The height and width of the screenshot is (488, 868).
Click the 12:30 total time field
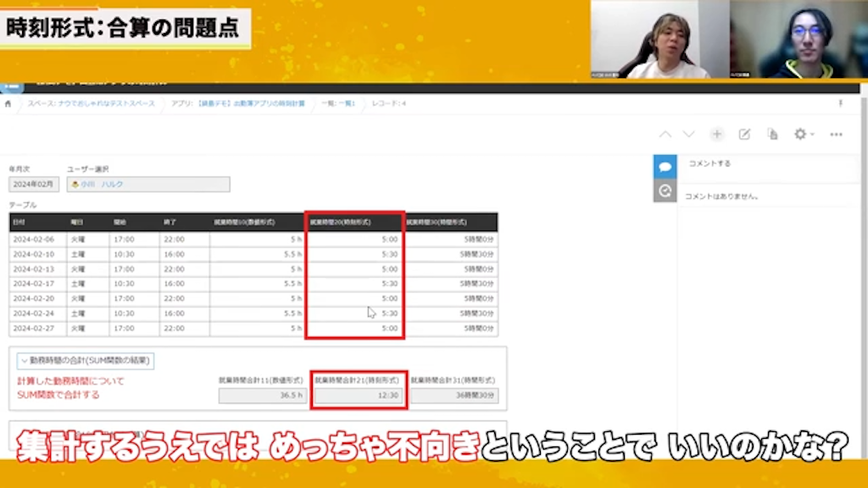(359, 396)
